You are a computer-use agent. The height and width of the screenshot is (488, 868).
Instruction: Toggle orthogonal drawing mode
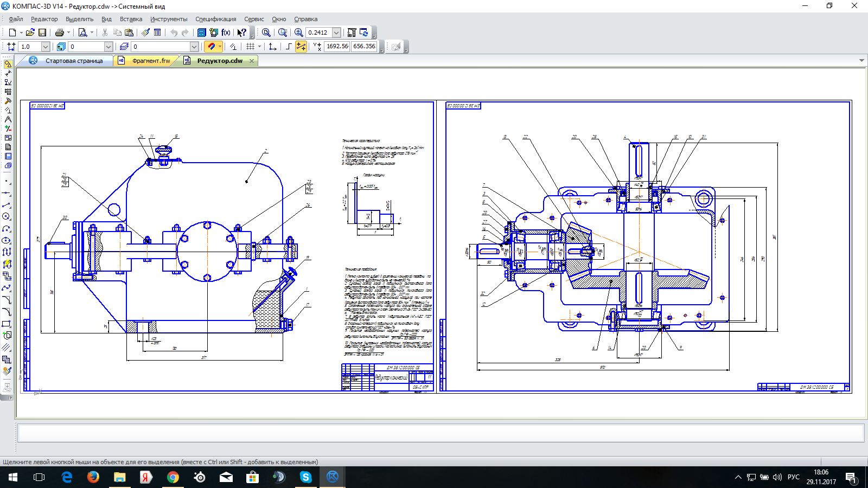[x=288, y=47]
